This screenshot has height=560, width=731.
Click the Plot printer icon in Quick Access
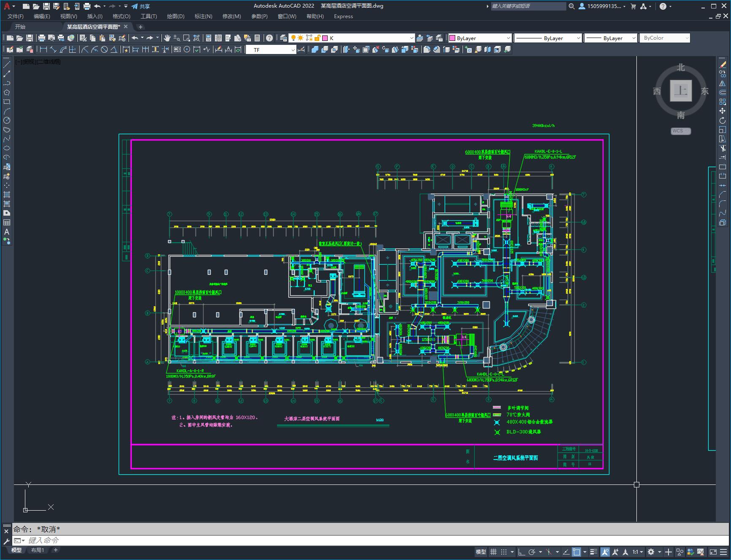pyautogui.click(x=87, y=6)
